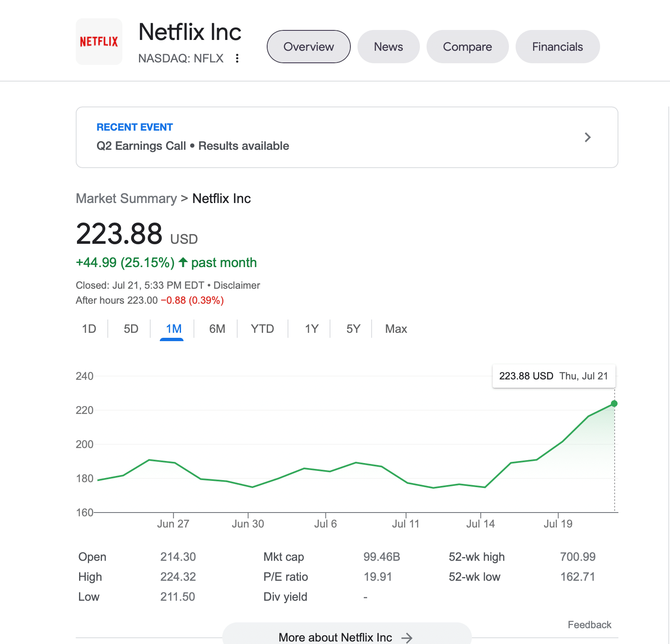The height and width of the screenshot is (644, 670).
Task: Click the Jul 11 axis label
Action: tap(406, 524)
